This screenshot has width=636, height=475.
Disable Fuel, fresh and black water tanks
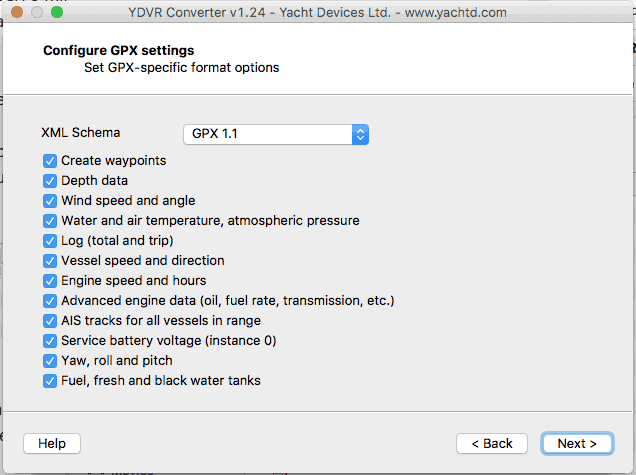coord(50,381)
